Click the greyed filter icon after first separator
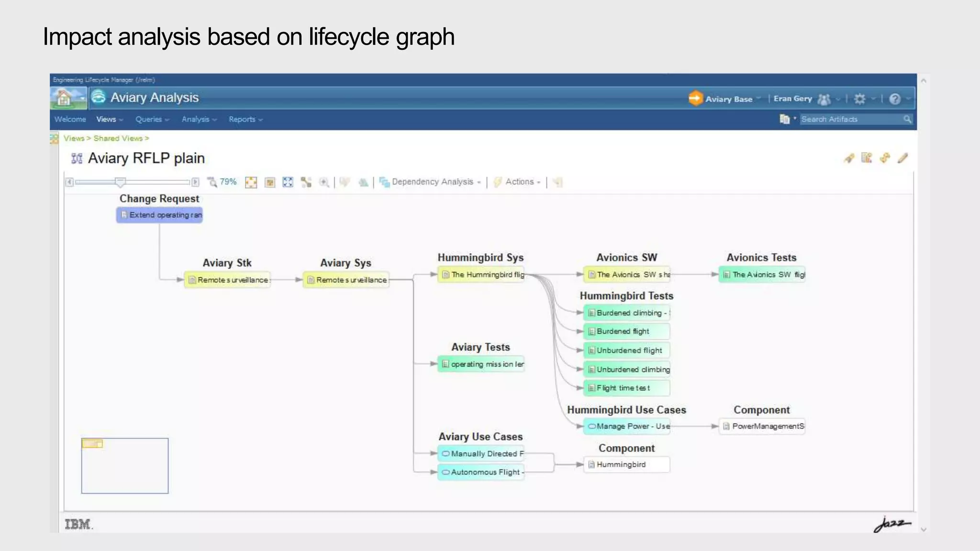 tap(345, 182)
